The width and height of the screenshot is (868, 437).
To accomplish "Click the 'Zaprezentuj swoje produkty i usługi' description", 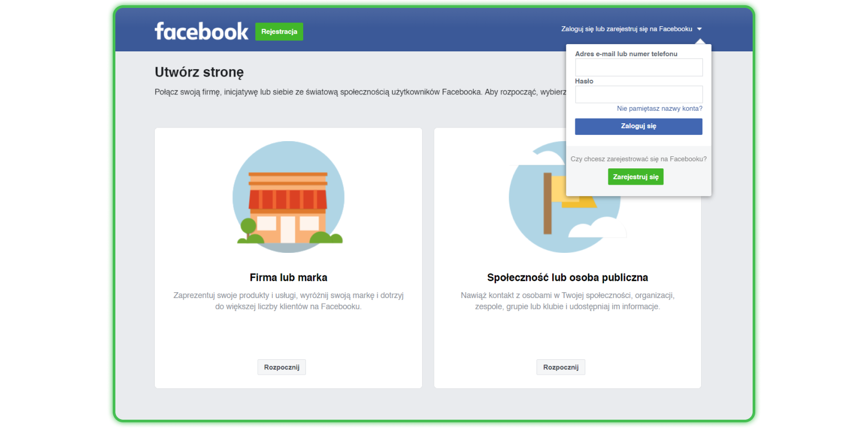I will (x=288, y=301).
